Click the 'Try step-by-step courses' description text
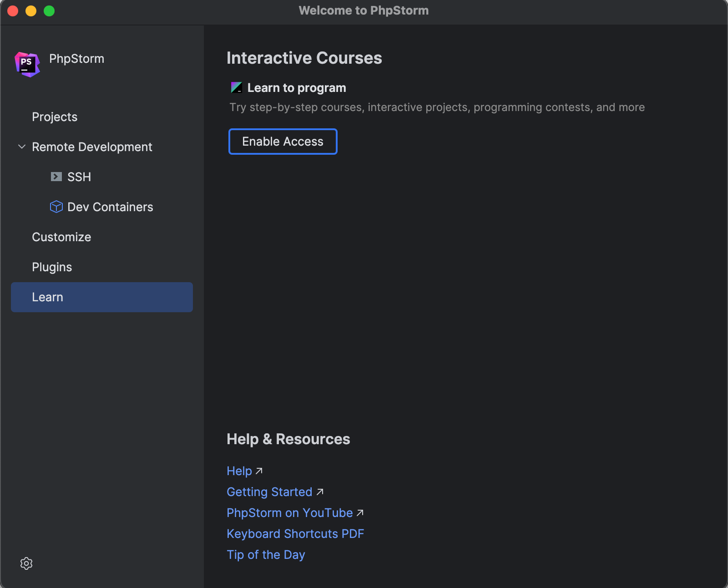 tap(437, 107)
